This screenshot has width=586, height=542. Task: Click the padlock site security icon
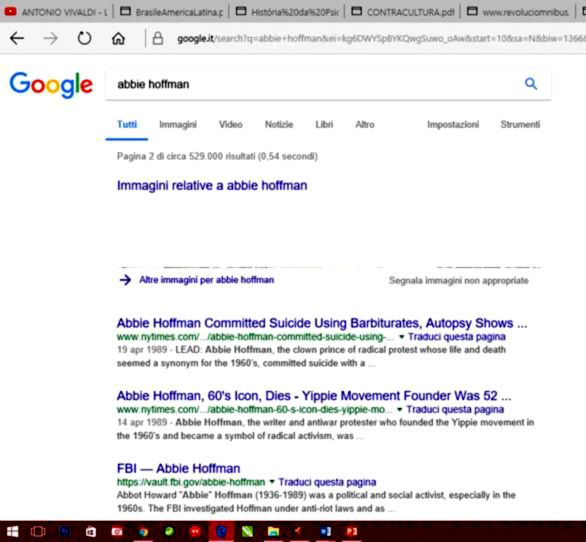tap(158, 38)
